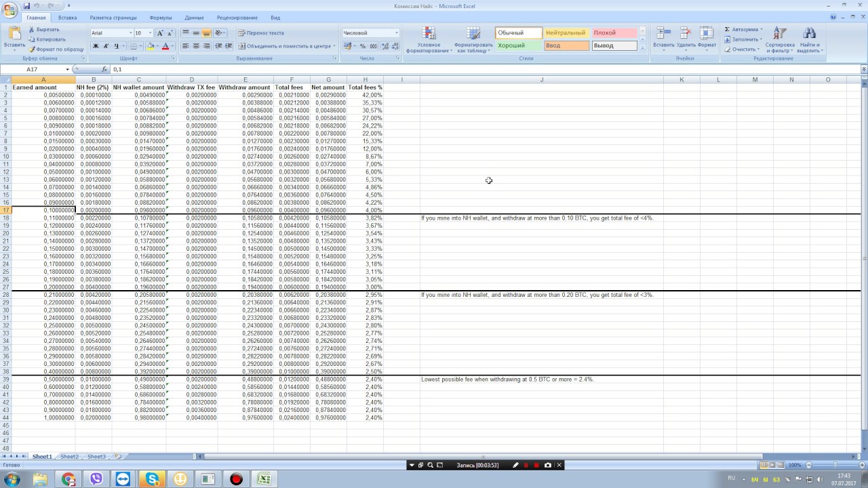Decrease the cell indent

(x=218, y=46)
